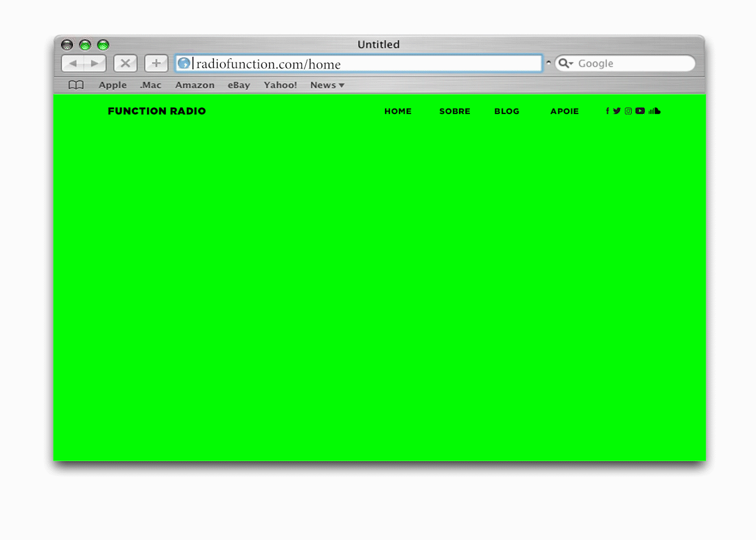The image size is (756, 540).
Task: Open the Yahoo! bookmark
Action: tap(280, 85)
